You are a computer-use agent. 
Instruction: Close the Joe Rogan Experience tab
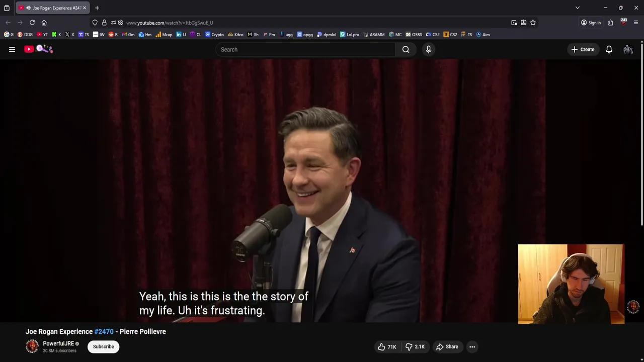coord(85,8)
